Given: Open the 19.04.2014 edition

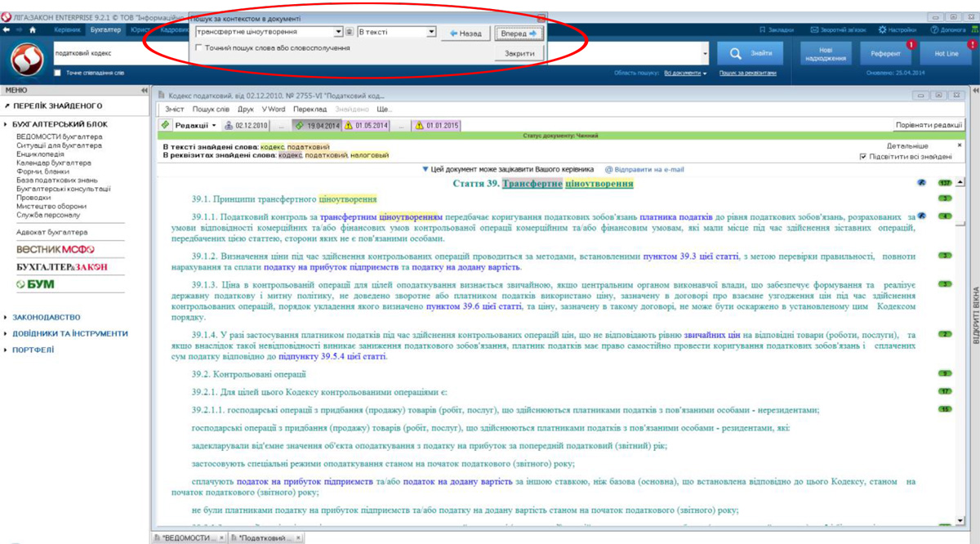Looking at the screenshot, I should [x=318, y=126].
